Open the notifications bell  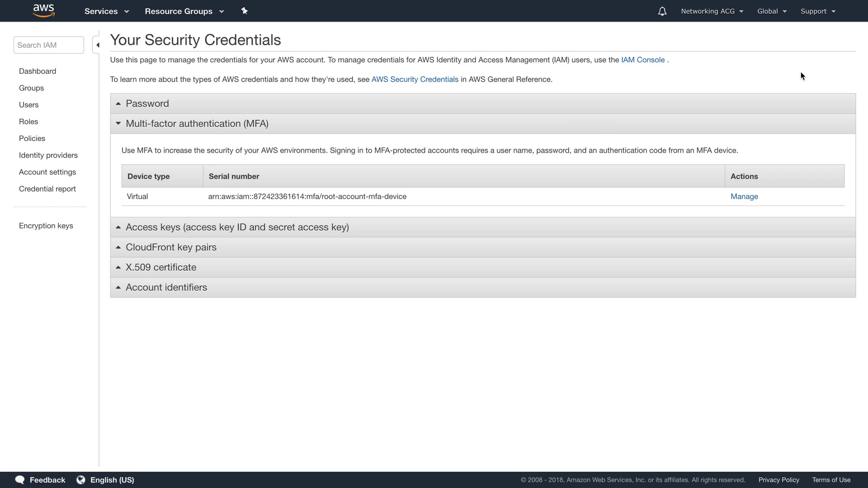662,11
